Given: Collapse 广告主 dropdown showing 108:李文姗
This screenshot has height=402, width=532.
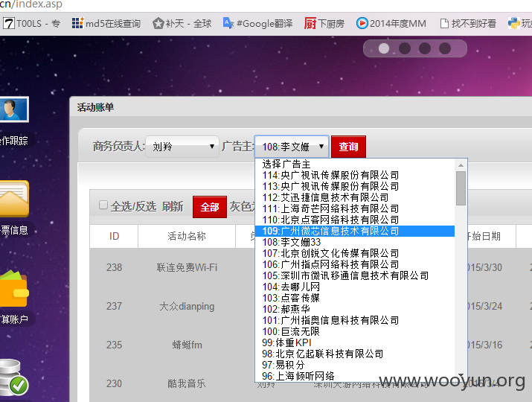Looking at the screenshot, I should pyautogui.click(x=292, y=147).
